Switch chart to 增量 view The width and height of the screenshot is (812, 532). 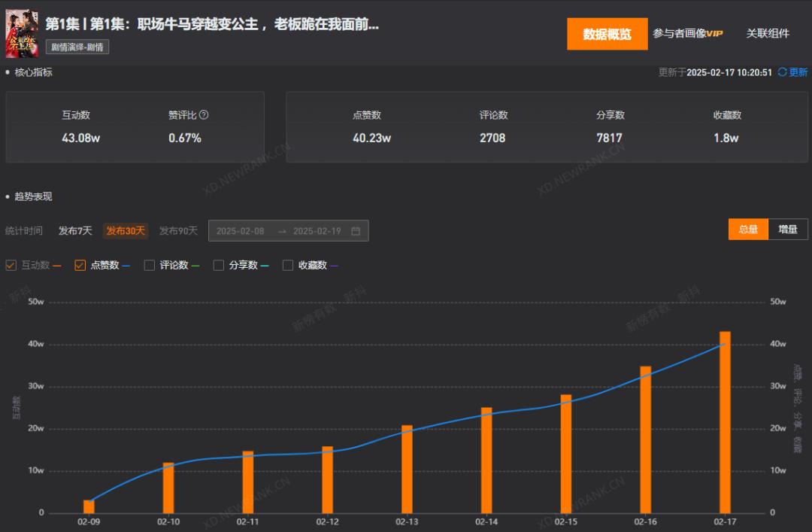click(x=788, y=230)
